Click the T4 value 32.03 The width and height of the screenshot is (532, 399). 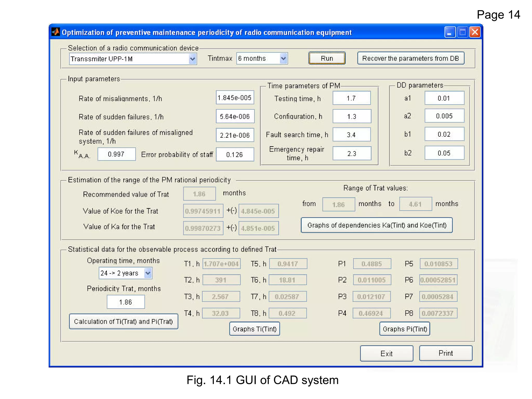click(221, 313)
